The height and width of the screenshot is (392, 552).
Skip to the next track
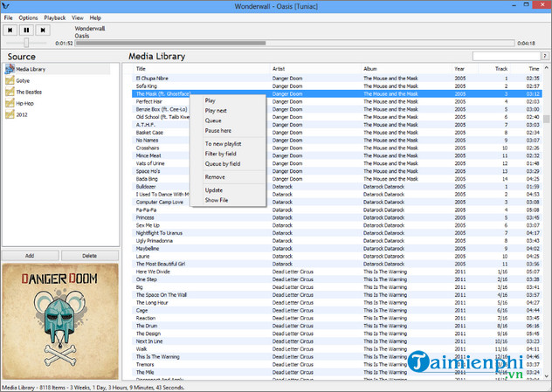coord(43,29)
